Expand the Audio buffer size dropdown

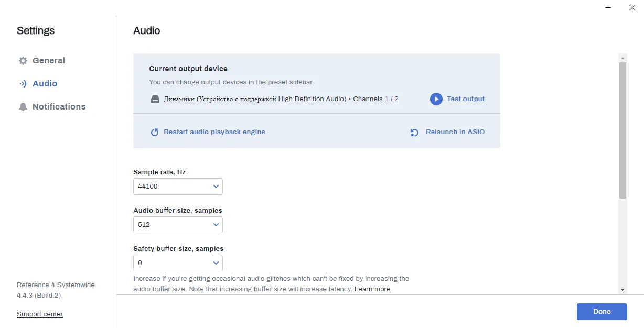coord(178,225)
